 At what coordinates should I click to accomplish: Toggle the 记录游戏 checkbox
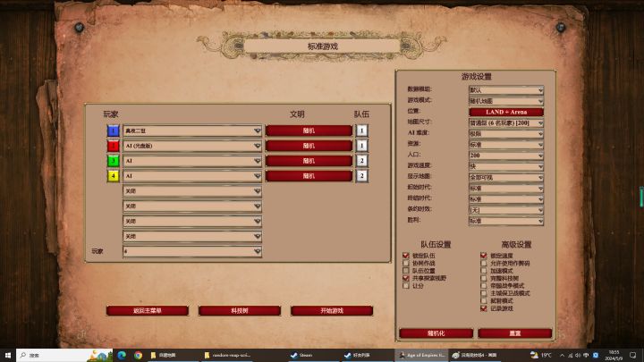pyautogui.click(x=483, y=308)
